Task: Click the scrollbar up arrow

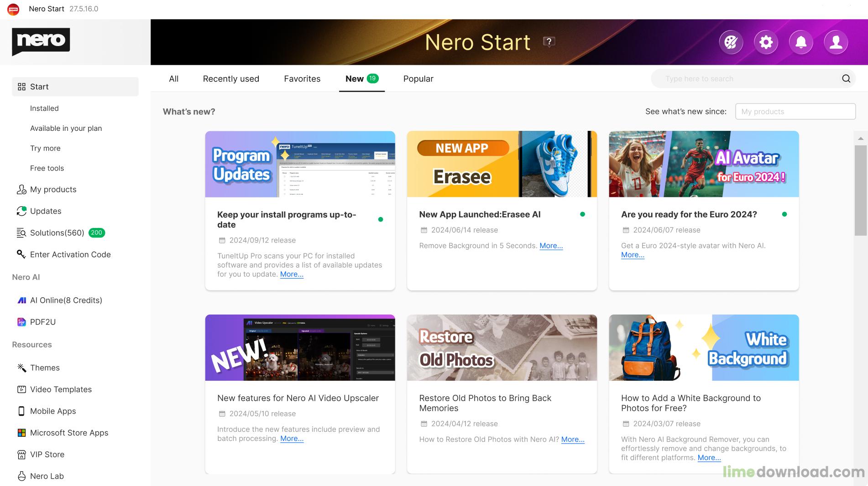Action: tap(861, 138)
